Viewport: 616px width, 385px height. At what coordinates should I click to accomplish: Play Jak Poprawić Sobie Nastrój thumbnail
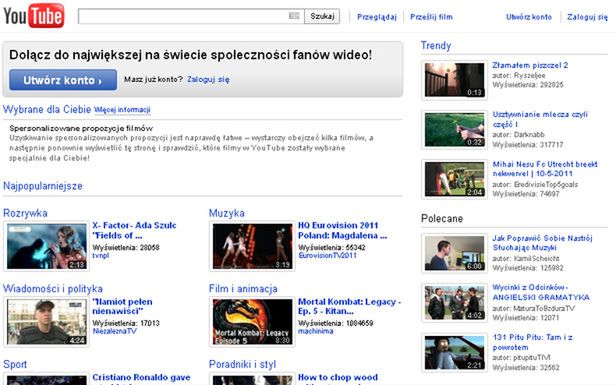pyautogui.click(x=454, y=253)
